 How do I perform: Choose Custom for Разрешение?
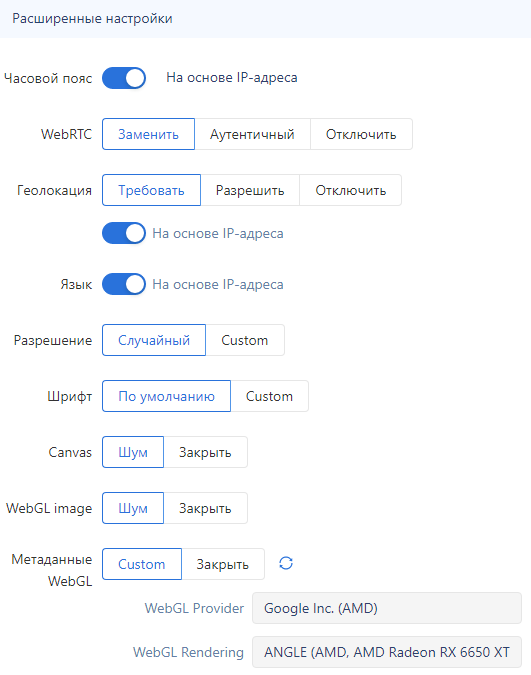coord(245,340)
